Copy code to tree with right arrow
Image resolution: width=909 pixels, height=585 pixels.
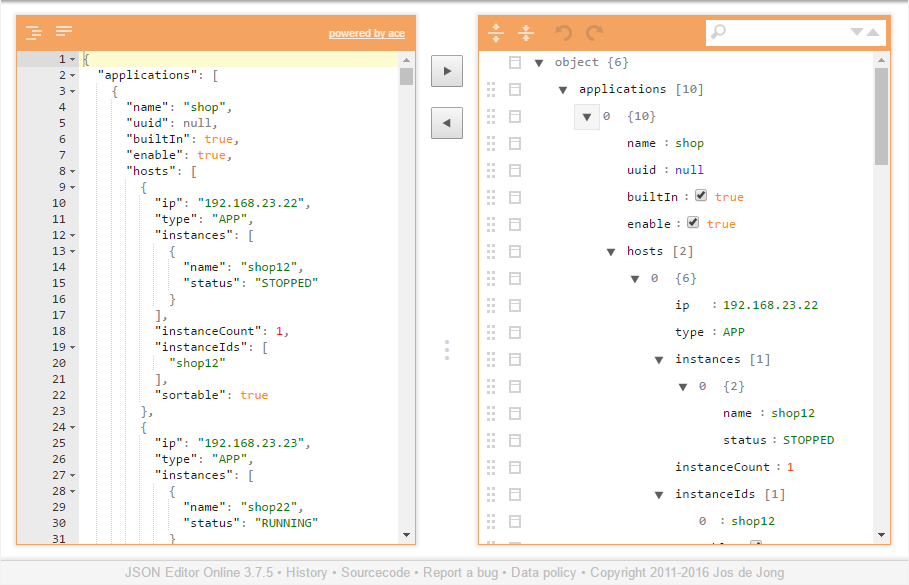click(446, 71)
